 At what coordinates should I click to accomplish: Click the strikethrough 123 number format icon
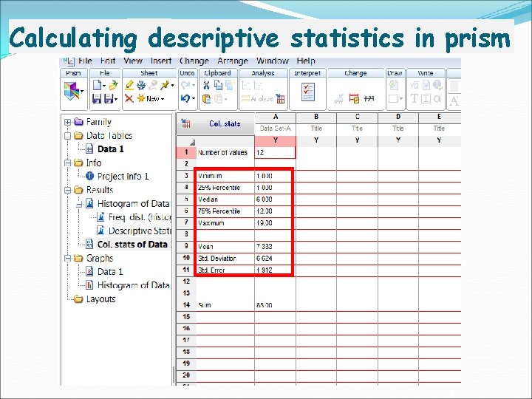[x=369, y=99]
